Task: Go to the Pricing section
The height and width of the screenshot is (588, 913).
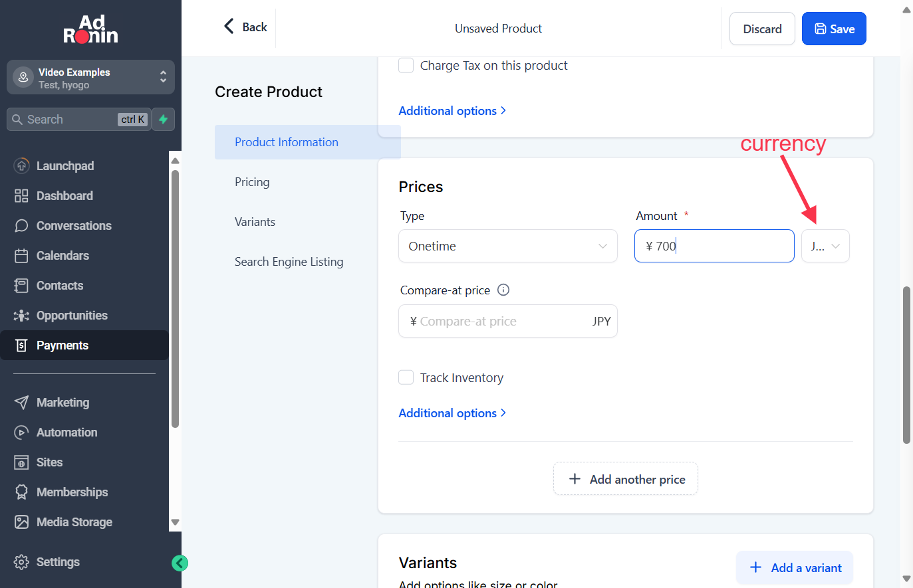Action: (x=252, y=182)
